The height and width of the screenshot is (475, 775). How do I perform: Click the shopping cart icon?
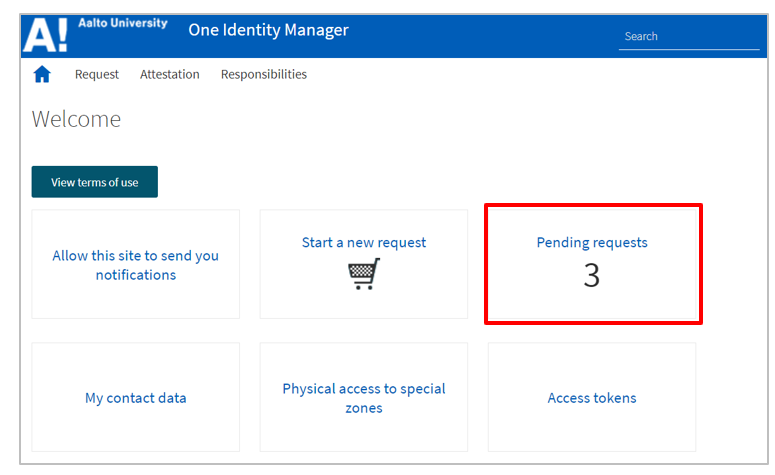point(364,273)
